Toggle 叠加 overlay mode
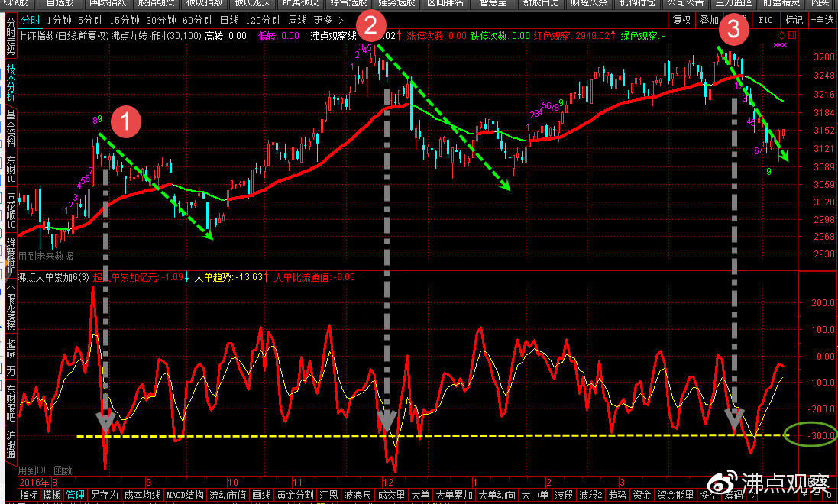 pos(710,20)
